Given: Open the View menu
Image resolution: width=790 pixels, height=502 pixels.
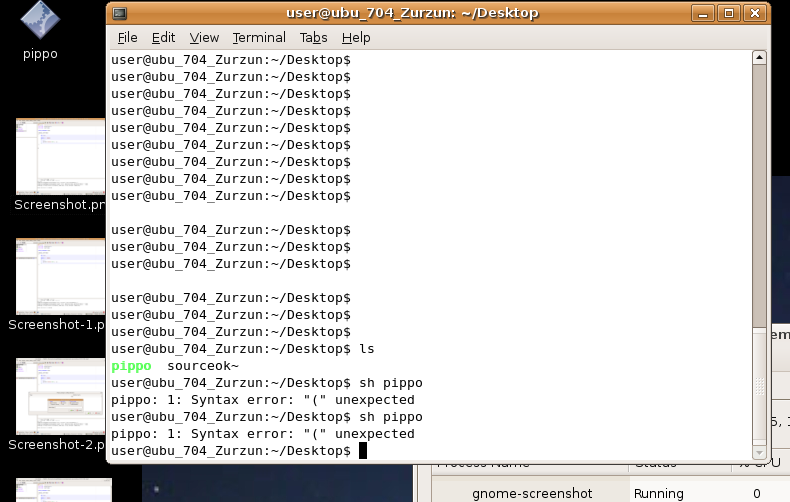Looking at the screenshot, I should click(x=204, y=38).
